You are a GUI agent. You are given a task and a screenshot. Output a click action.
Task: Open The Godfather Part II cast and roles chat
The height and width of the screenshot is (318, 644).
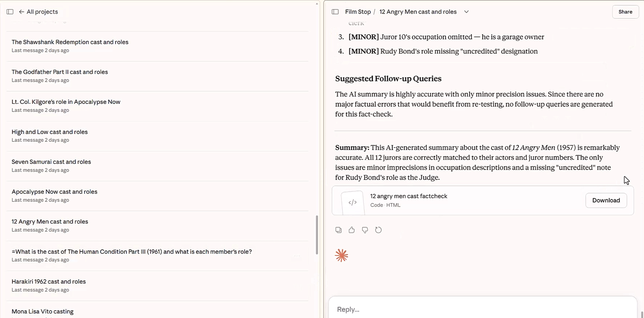(60, 72)
